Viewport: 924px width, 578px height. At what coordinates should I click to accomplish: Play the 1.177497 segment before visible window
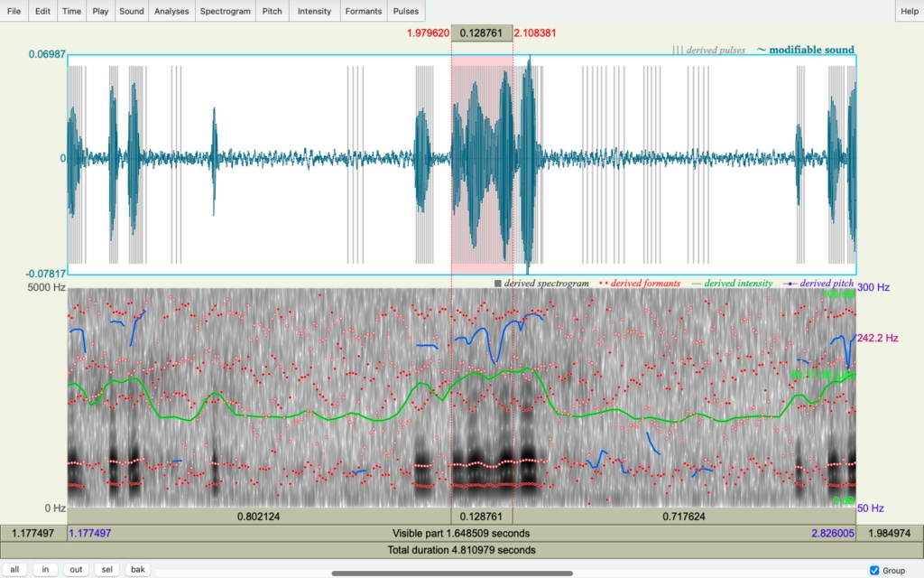pos(33,533)
